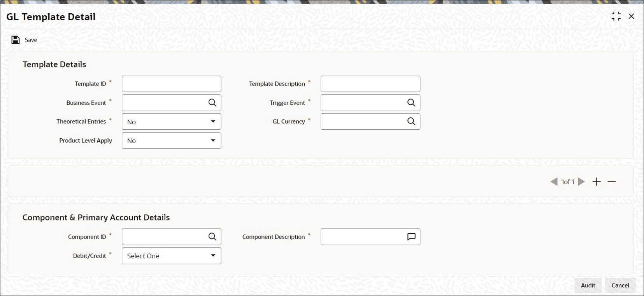Open Component ID search lookup
Screen dimensions: 644x296
212,237
